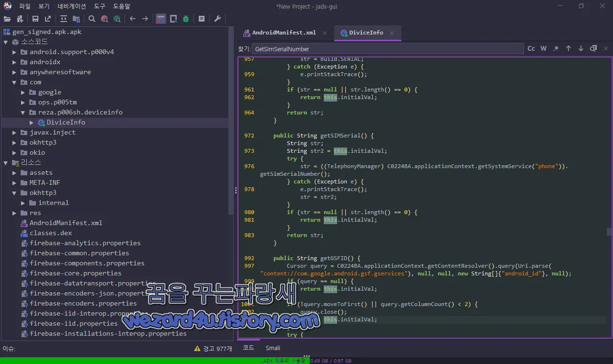Expand the ops.p005tm package
The width and height of the screenshot is (613, 364).
[x=23, y=102]
